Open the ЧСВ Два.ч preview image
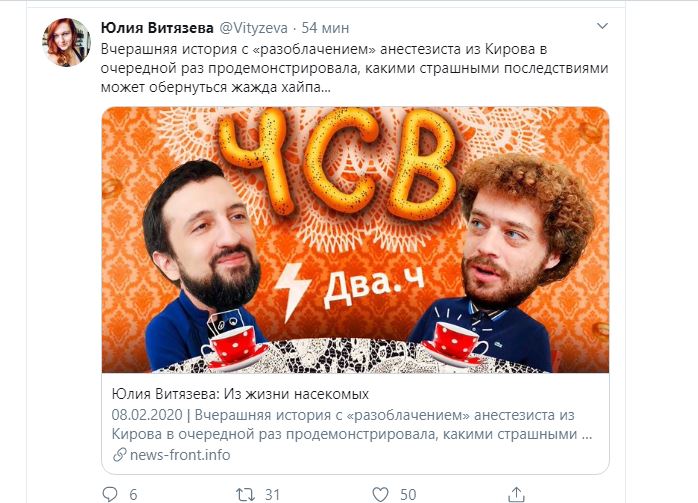This screenshot has width=698, height=503. 355,239
